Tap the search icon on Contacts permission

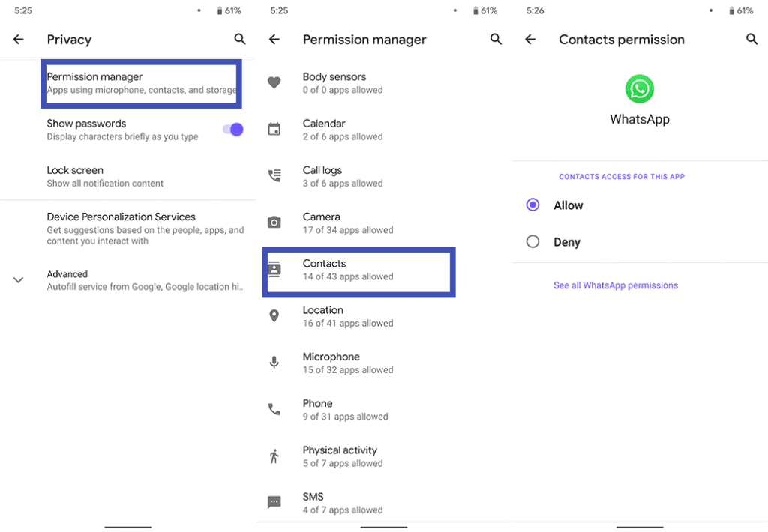click(x=751, y=39)
